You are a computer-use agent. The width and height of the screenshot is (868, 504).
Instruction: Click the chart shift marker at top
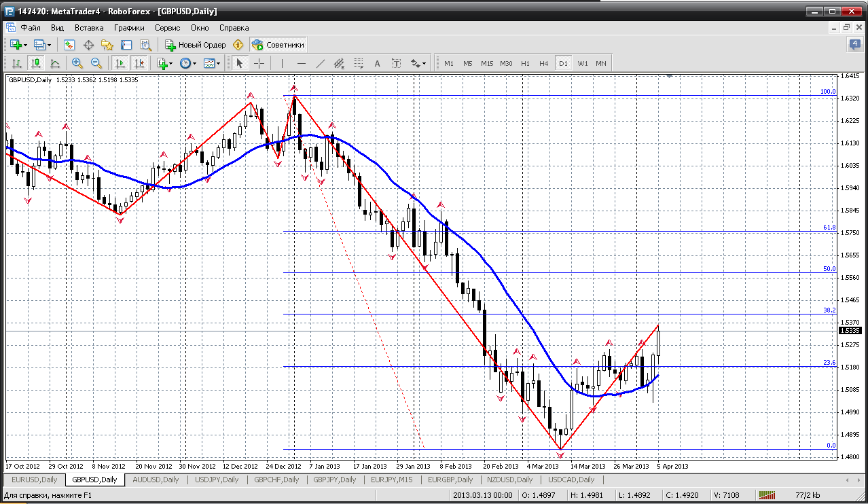670,77
